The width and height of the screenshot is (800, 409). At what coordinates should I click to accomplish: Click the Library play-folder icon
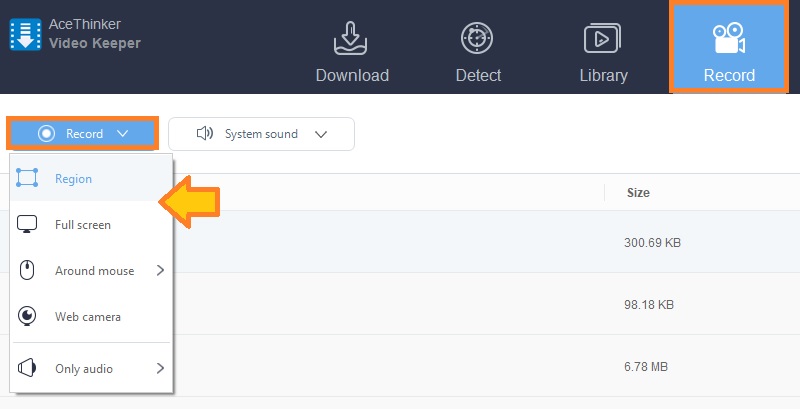[603, 39]
